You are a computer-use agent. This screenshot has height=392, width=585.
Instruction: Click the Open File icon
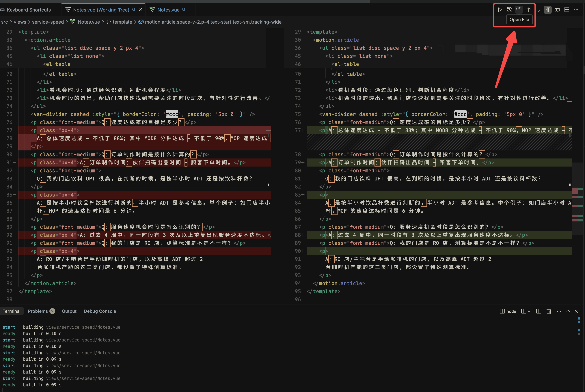coord(519,10)
